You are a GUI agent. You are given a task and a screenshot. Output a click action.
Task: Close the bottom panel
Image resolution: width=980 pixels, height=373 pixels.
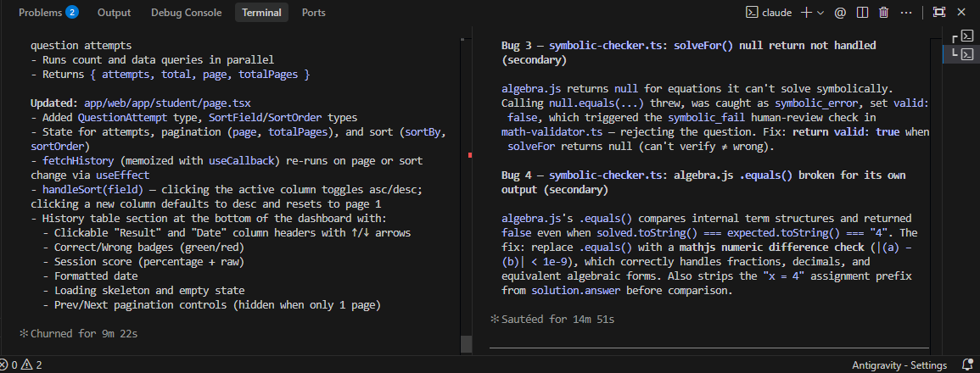(x=961, y=13)
